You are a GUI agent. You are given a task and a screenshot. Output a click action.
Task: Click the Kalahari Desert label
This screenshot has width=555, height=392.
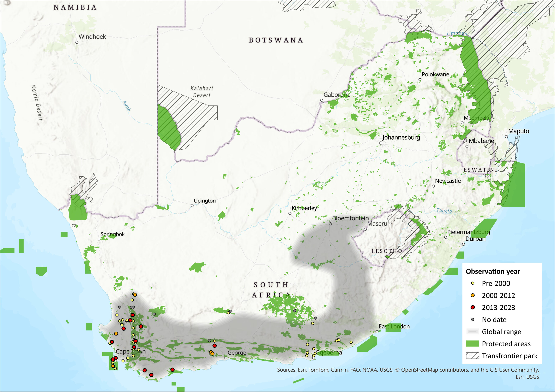point(202,92)
